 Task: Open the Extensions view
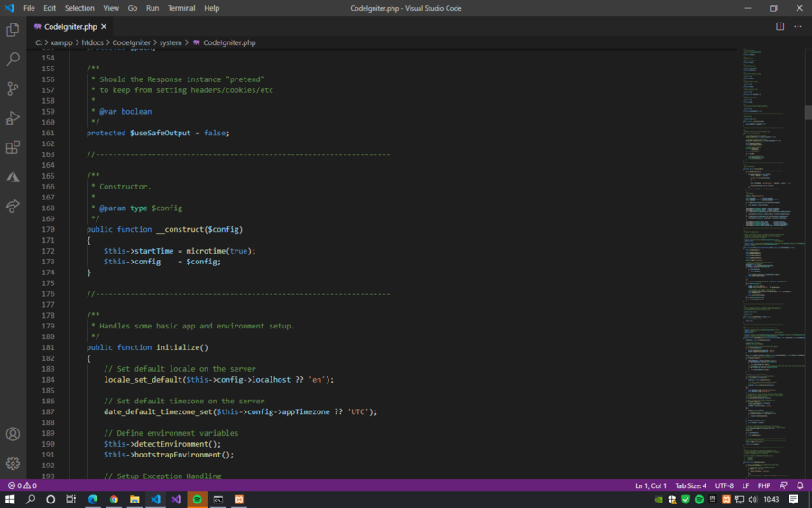coord(13,147)
